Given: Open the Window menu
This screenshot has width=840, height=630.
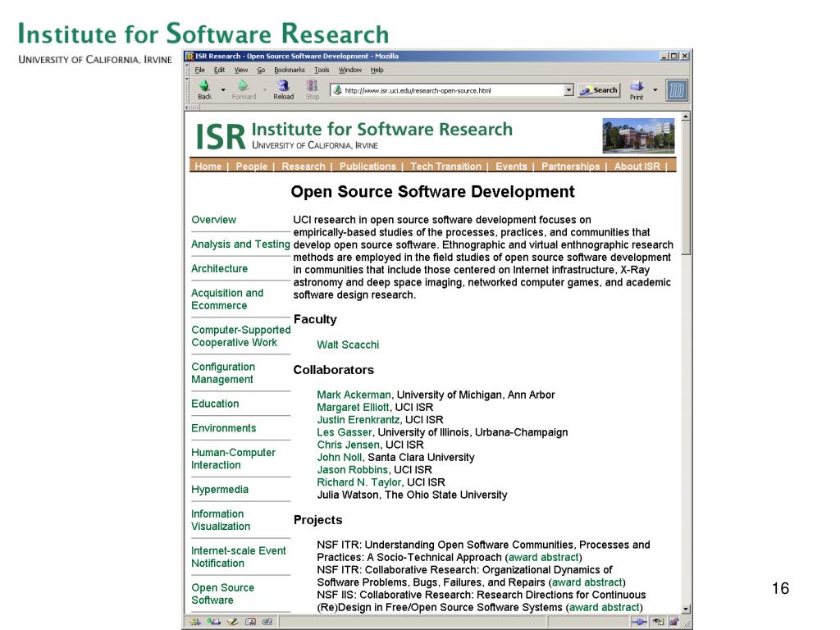Looking at the screenshot, I should 349,71.
